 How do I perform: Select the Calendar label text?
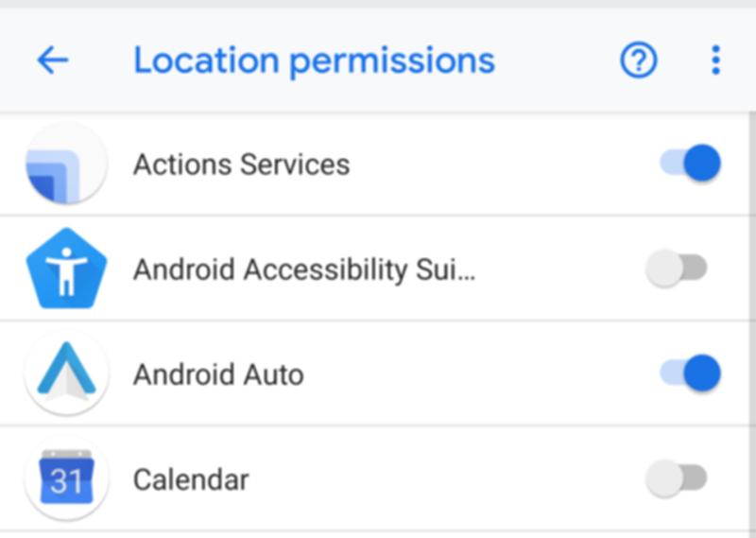(x=191, y=479)
